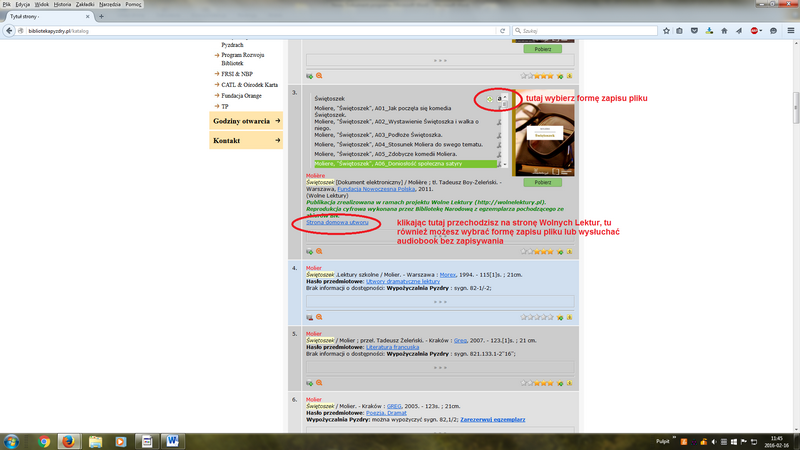Click the green Pobierz button for Świętoszek
800x450 pixels.
[x=543, y=183]
